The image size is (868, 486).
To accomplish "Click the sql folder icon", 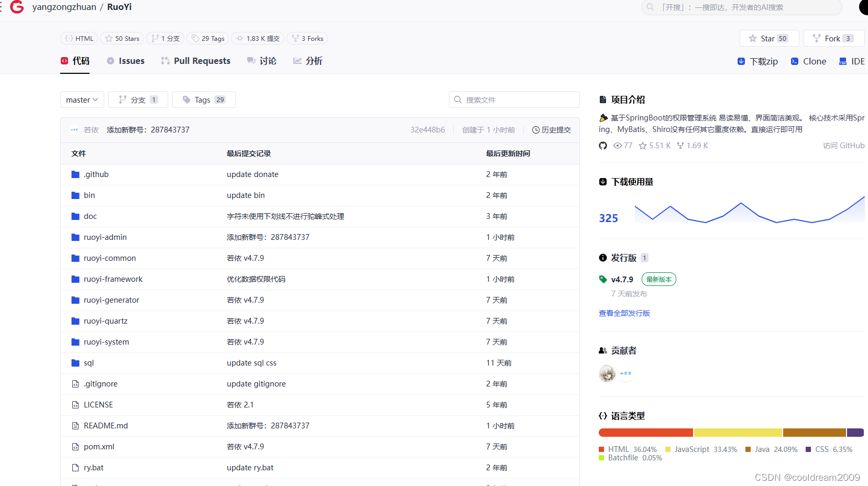I will tap(75, 363).
